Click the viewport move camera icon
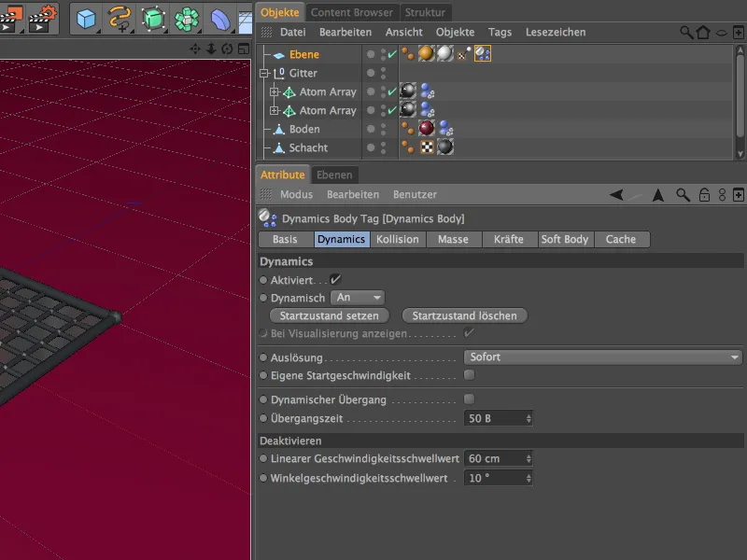This screenshot has width=747, height=560. pos(195,49)
